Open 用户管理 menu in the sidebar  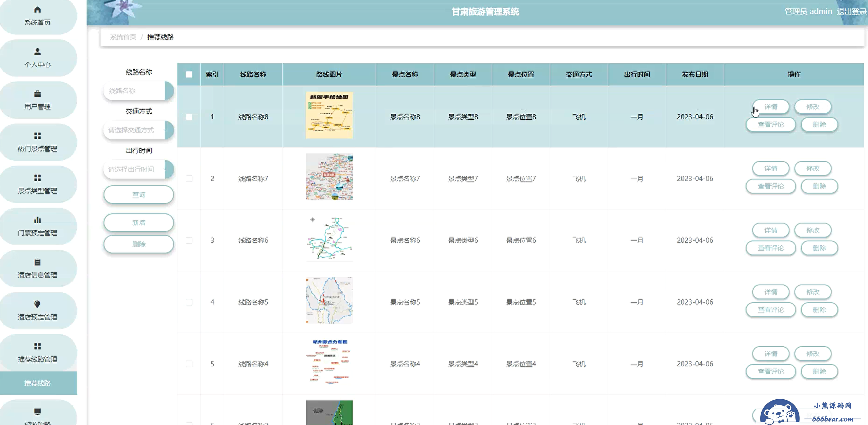(x=38, y=100)
